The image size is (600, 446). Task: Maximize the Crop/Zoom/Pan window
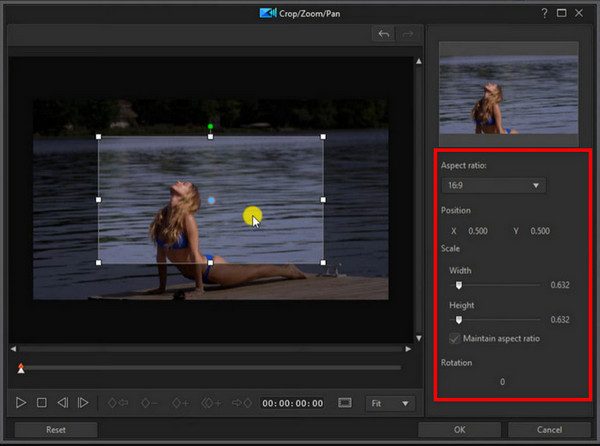[x=561, y=13]
